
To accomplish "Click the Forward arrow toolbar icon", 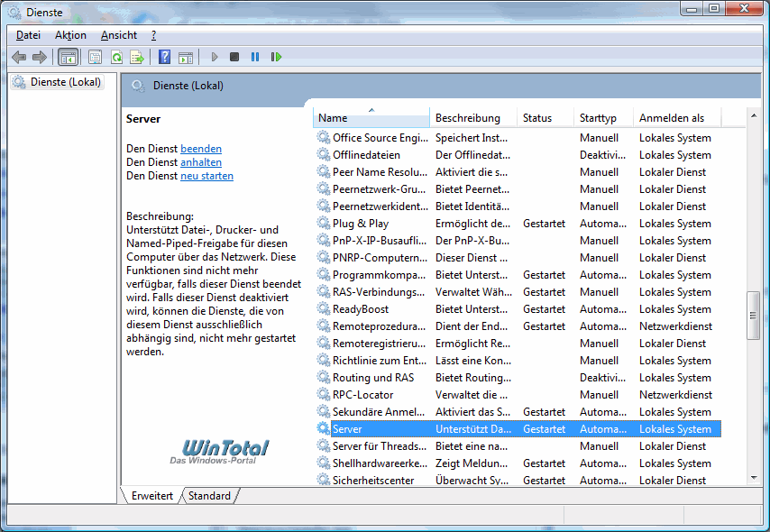I will pos(40,58).
